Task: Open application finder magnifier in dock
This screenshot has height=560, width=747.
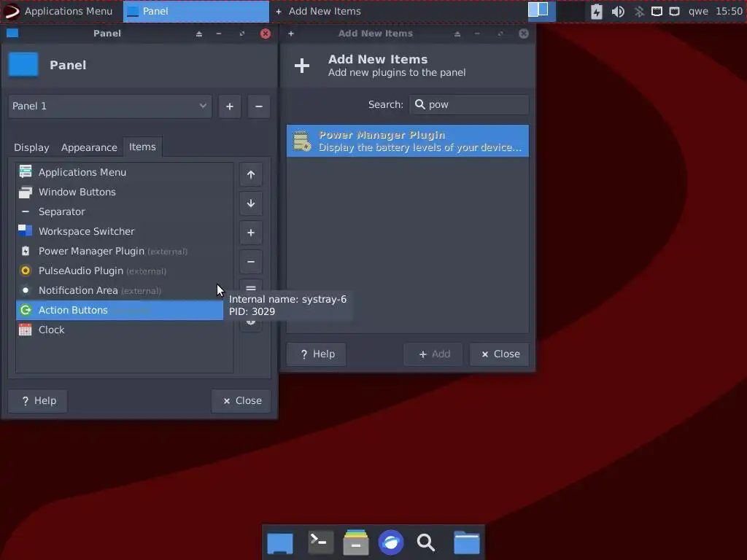Action: click(426, 542)
